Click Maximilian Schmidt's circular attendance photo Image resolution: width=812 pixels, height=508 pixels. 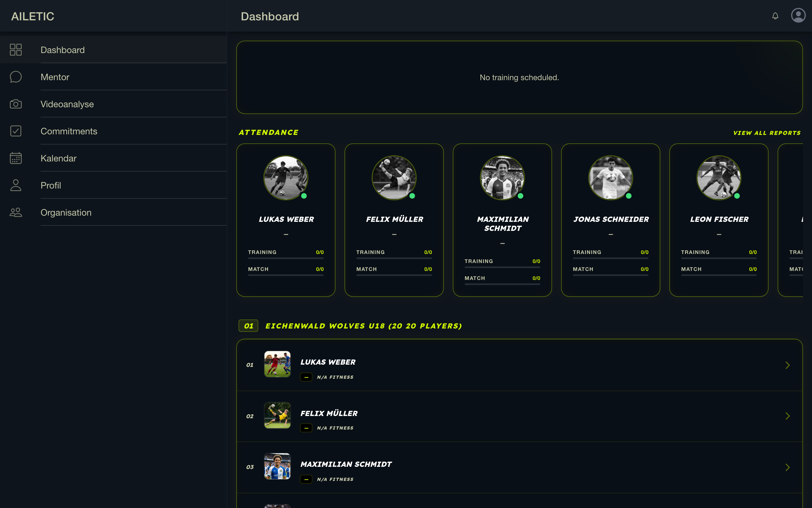[x=502, y=178]
